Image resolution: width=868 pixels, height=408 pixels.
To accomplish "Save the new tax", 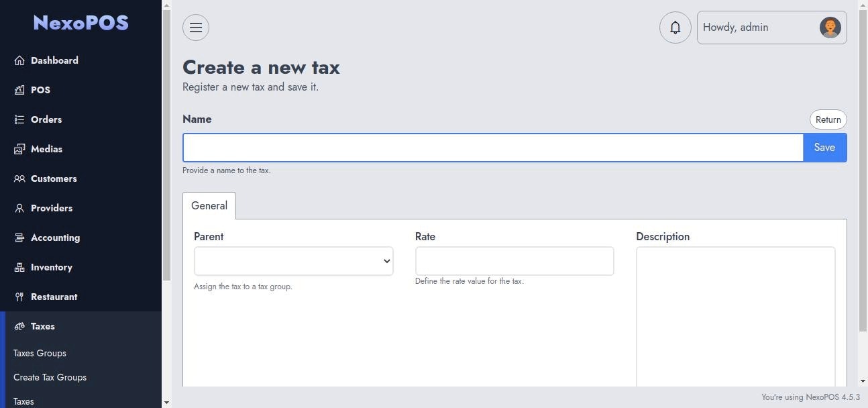I will pyautogui.click(x=824, y=148).
